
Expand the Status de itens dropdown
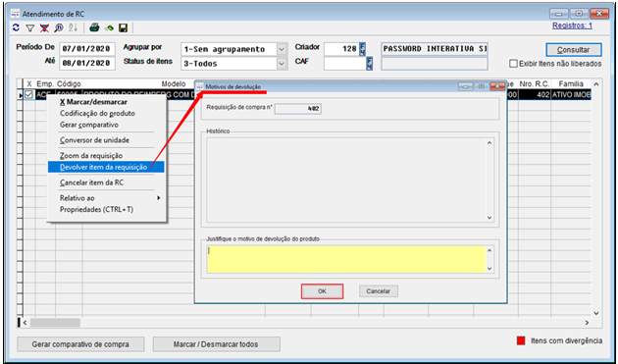282,64
